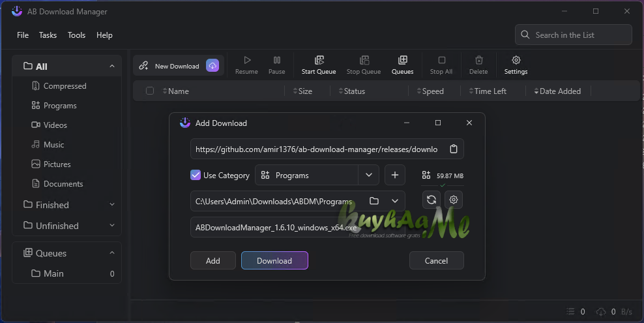644x323 pixels.
Task: Click the Search in the List box
Action: 574,35
